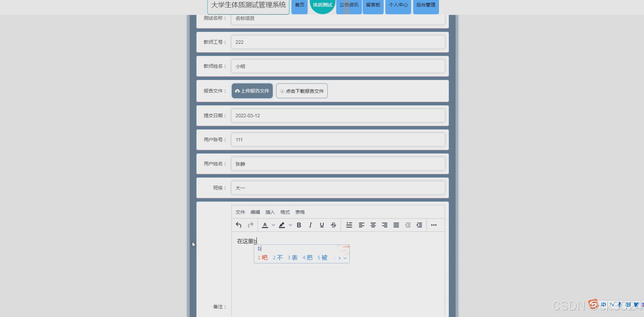Image resolution: width=644 pixels, height=317 pixels.
Task: Increase indent in the editor
Action: 419,225
